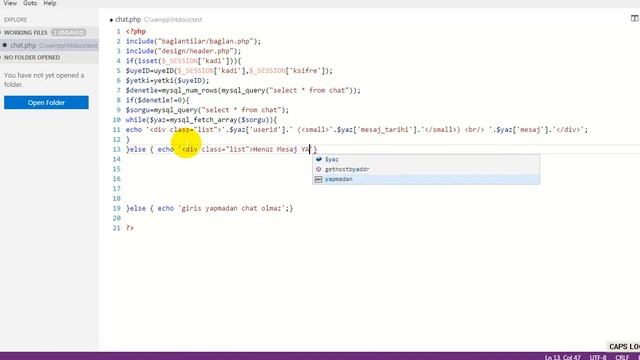Screen dimensions: 640x360
Task: Click the if(isset($_SESSION['kadi'])) line
Action: click(183, 61)
